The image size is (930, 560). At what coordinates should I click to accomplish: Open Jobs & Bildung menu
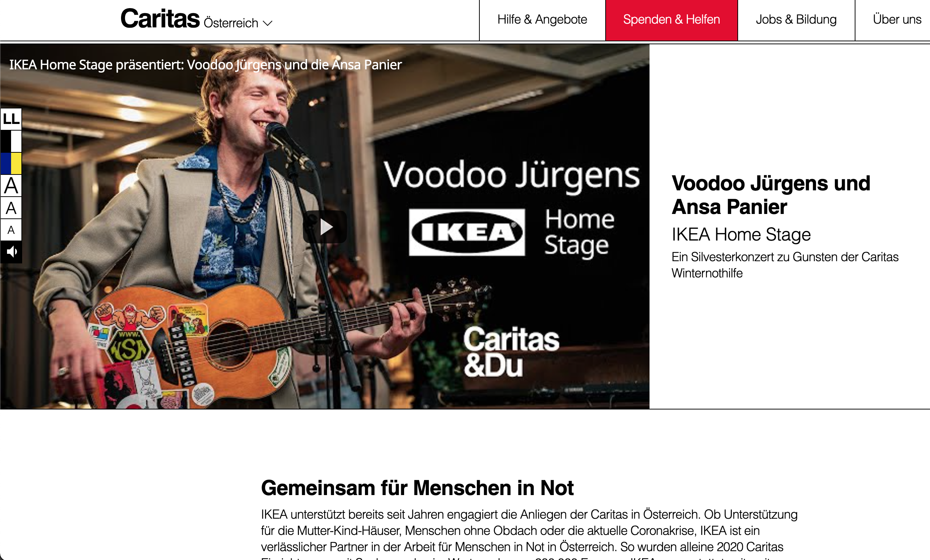(796, 20)
